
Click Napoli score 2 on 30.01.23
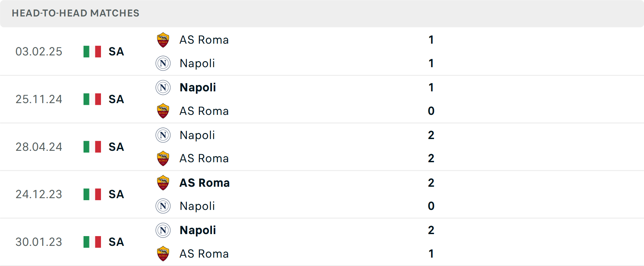tap(431, 230)
